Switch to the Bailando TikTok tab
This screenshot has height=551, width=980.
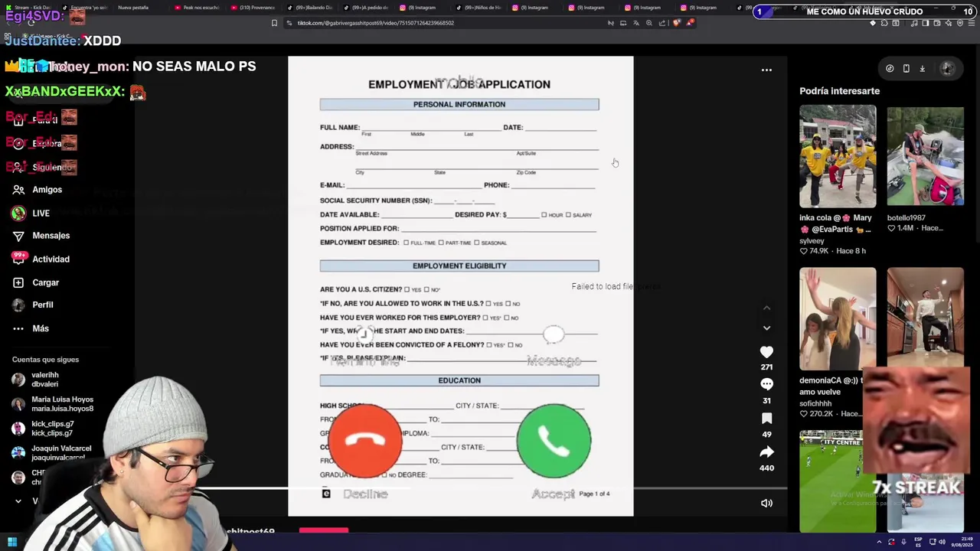311,8
